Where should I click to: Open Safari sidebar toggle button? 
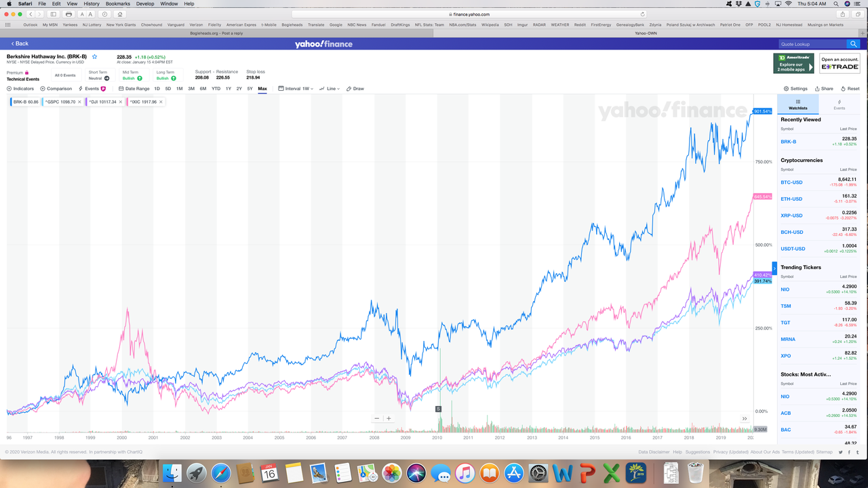click(x=53, y=14)
